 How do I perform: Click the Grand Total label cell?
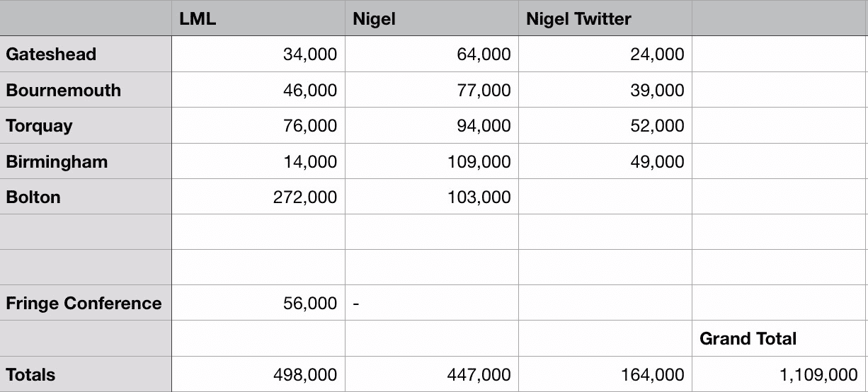click(x=779, y=338)
